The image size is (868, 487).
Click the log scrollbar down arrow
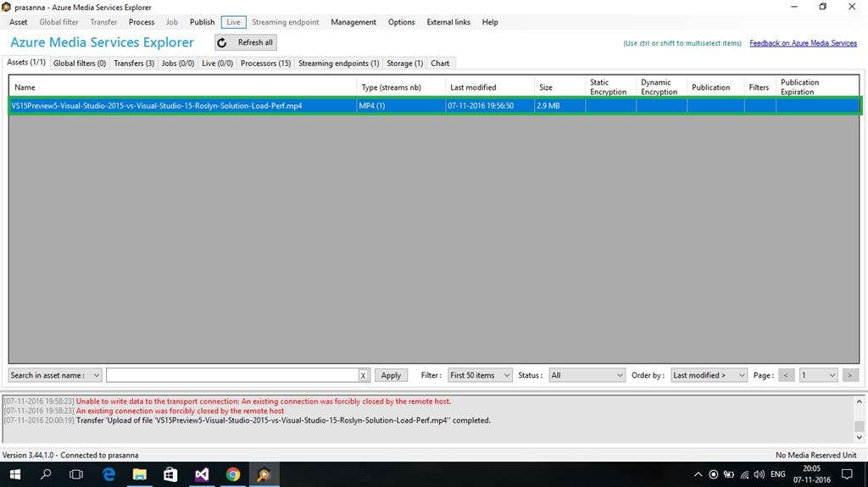pyautogui.click(x=860, y=437)
